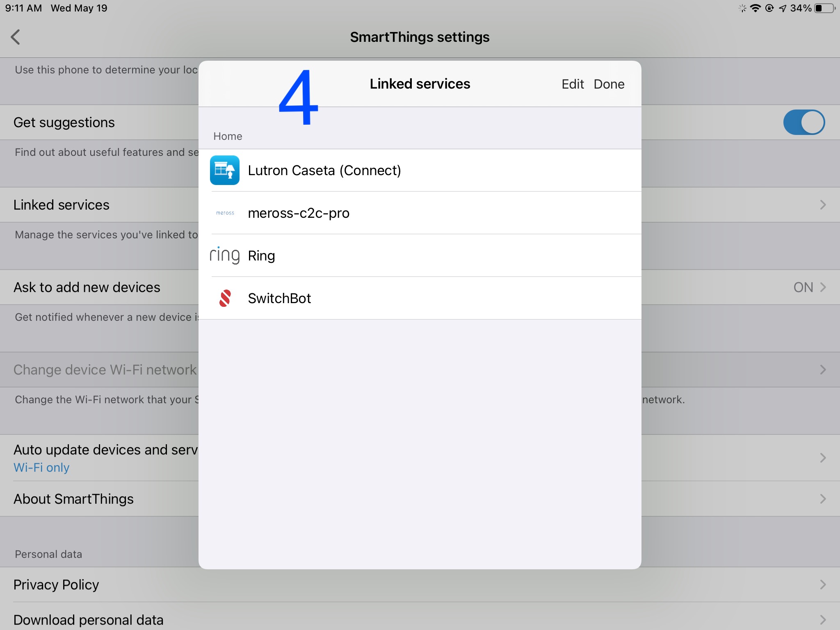
Task: Tap the SwitchBot red logo icon
Action: 225,298
